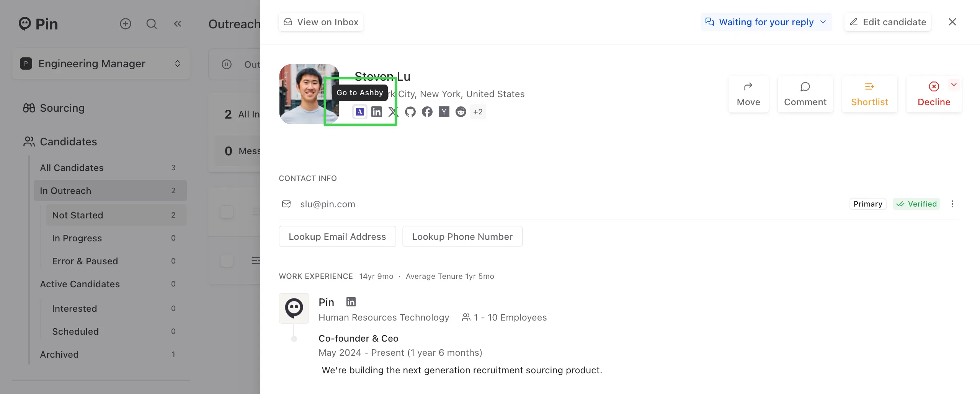
Task: Add a Comment on the candidate
Action: 805,94
